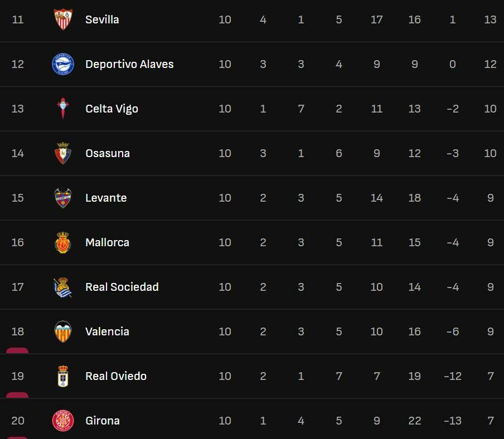This screenshot has height=439, width=504.
Task: Click the Real Sociedad name link
Action: coord(122,287)
